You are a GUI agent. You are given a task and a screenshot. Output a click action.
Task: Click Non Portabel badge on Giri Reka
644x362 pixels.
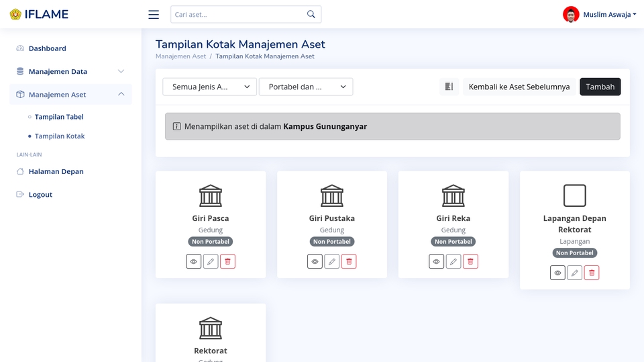click(x=453, y=242)
